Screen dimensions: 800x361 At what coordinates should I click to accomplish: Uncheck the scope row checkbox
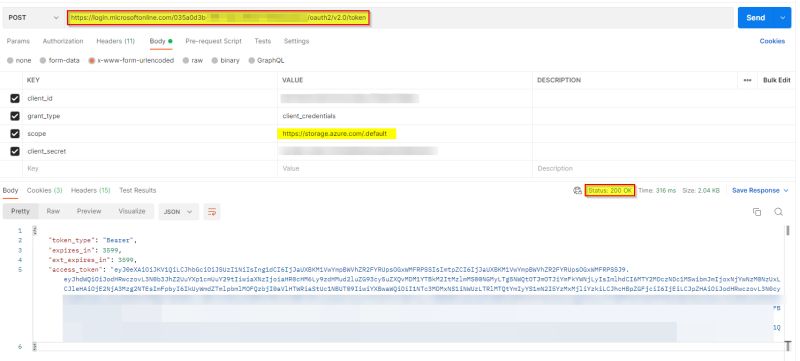tap(15, 134)
